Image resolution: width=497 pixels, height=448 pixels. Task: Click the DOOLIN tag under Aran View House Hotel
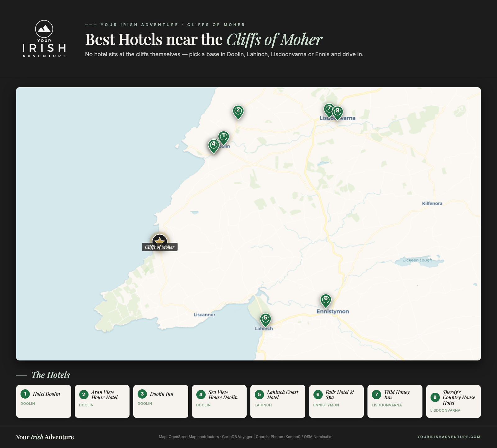pos(86,405)
